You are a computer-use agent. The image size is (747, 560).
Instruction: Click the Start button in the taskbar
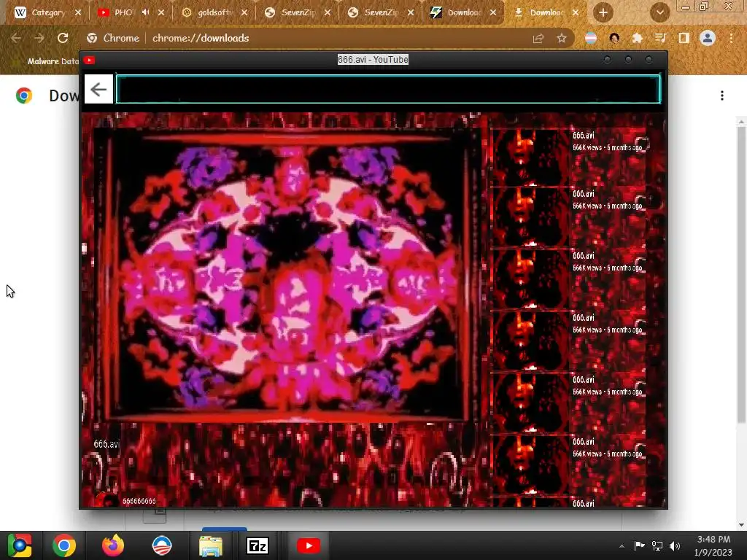20,545
